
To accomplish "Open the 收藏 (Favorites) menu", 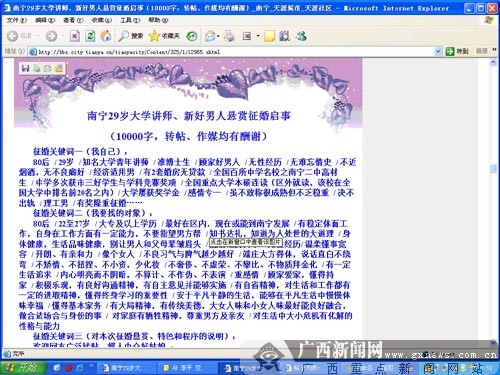I will (x=102, y=20).
